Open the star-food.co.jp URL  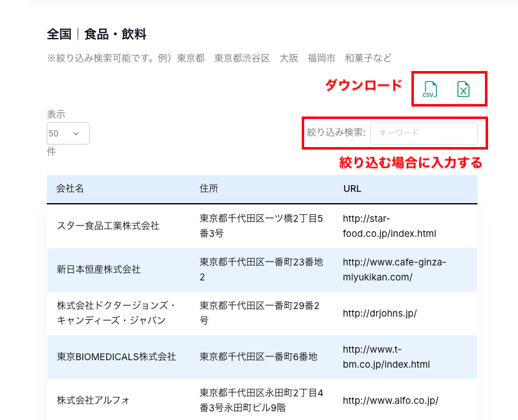click(x=389, y=226)
